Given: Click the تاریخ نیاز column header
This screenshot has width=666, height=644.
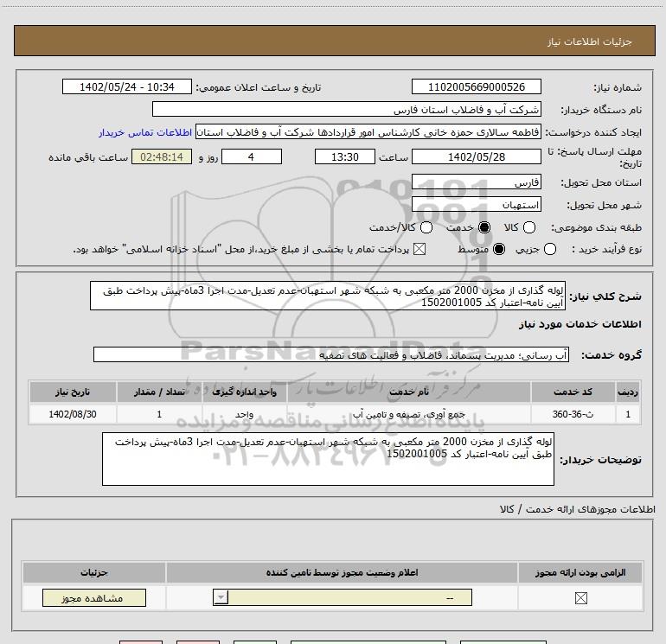Looking at the screenshot, I should pyautogui.click(x=73, y=392).
